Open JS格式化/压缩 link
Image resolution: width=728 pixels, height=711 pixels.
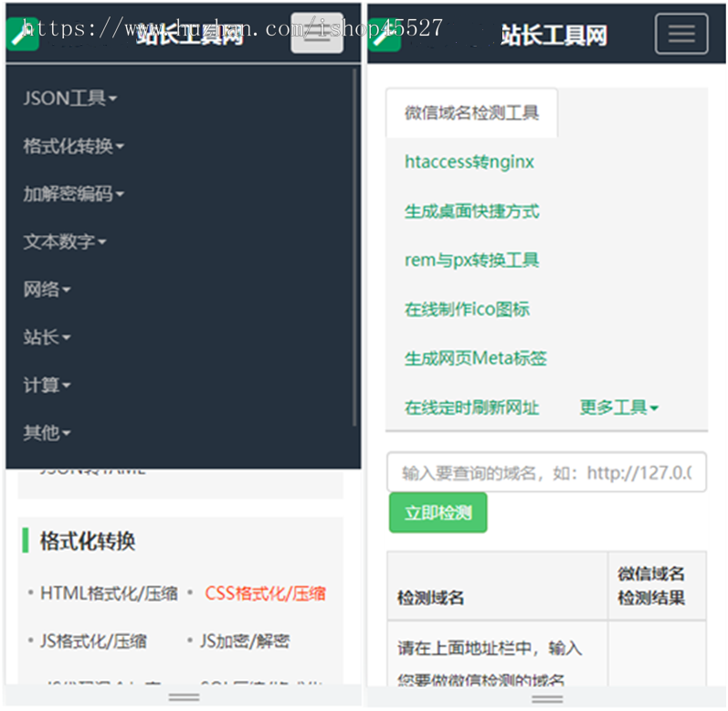pos(93,642)
